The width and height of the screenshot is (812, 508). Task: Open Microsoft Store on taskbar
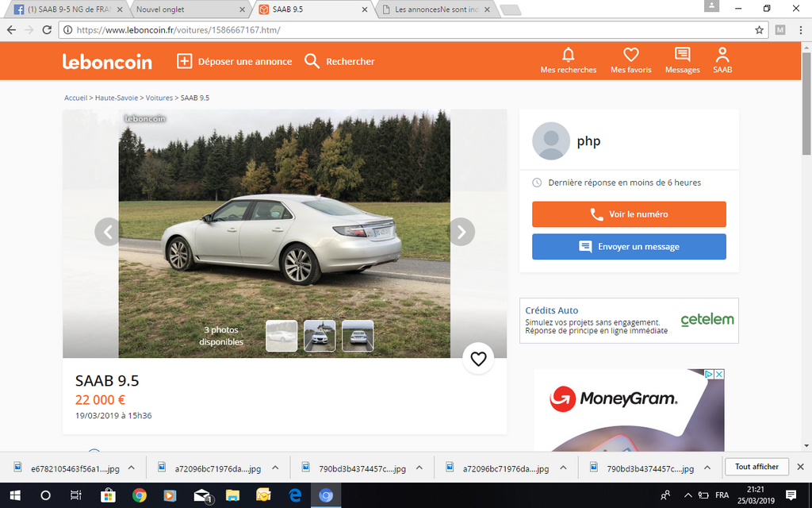coord(108,495)
